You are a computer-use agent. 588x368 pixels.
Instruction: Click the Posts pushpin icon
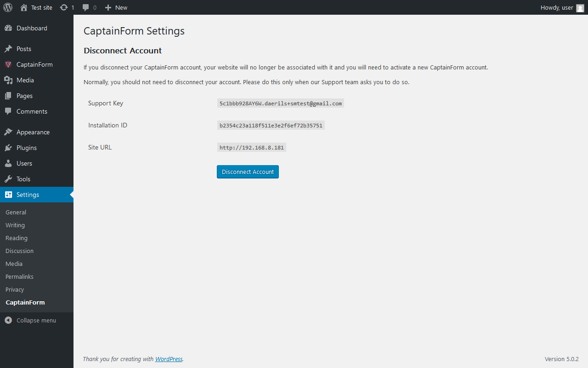coord(8,49)
